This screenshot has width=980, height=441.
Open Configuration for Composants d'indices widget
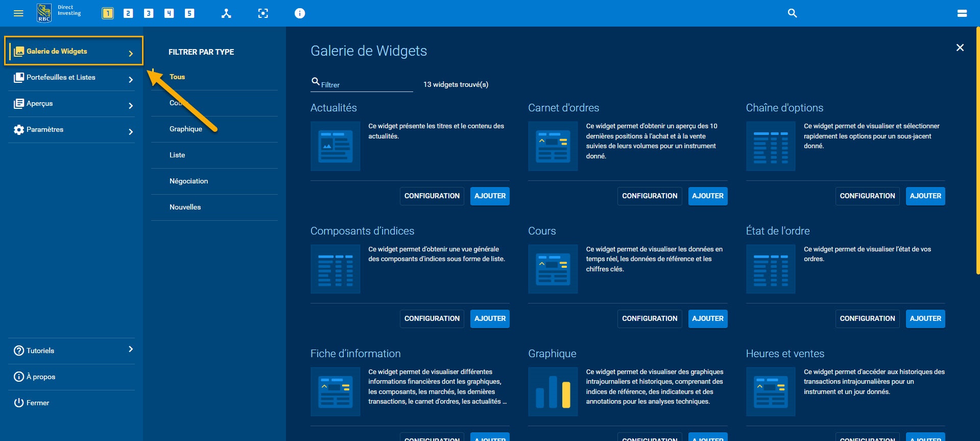point(432,319)
